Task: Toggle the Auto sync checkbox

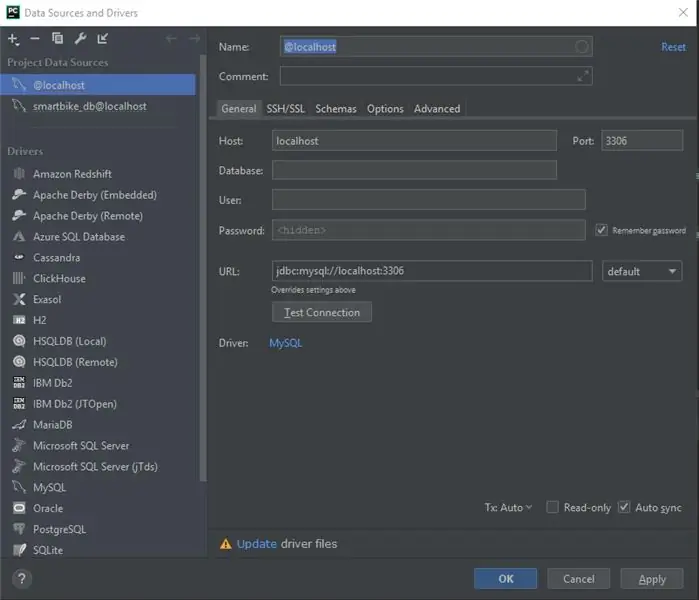Action: pos(624,507)
